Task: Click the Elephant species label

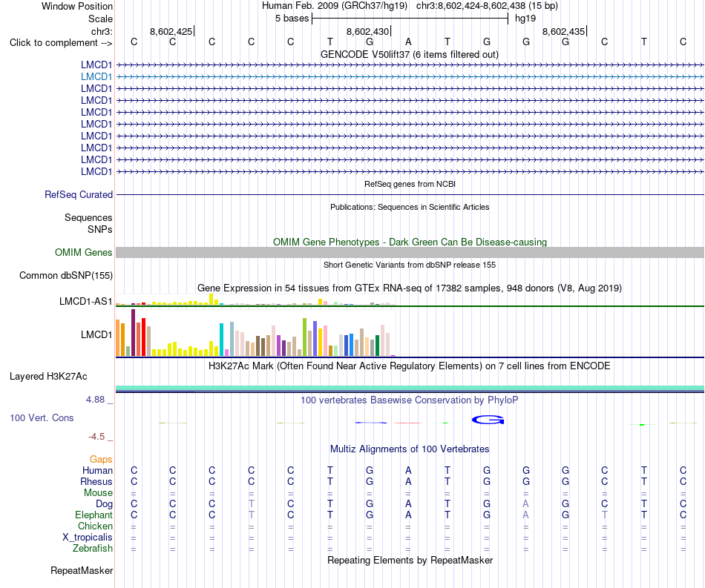Action: (x=94, y=515)
